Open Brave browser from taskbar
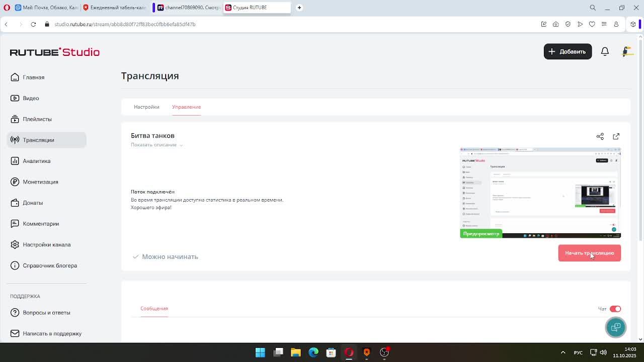Image resolution: width=644 pixels, height=362 pixels. coord(367,352)
